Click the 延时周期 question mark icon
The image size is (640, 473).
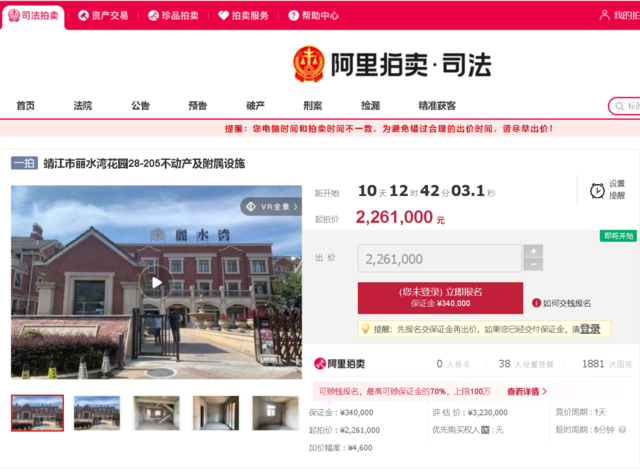point(622,430)
